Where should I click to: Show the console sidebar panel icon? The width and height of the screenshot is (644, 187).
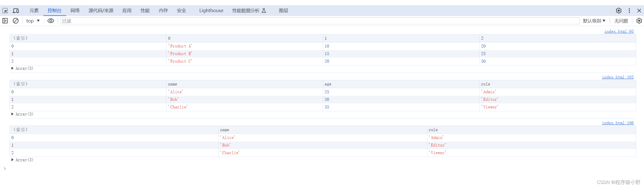pos(5,21)
